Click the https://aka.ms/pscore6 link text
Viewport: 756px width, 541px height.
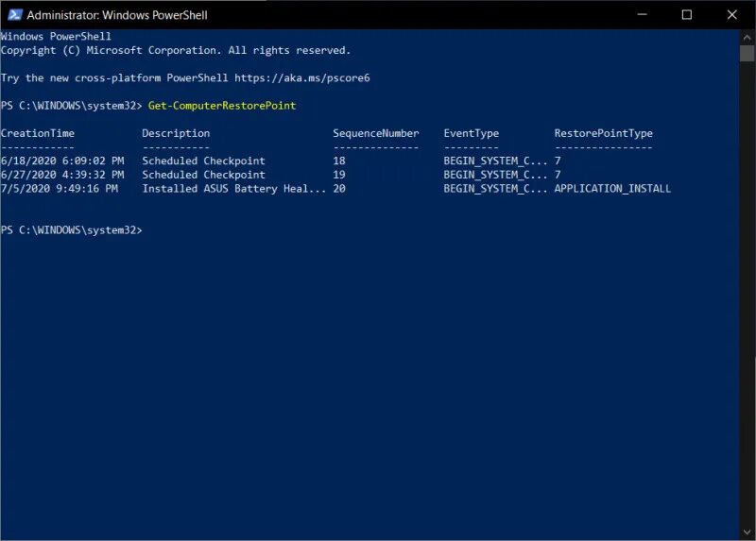point(302,78)
